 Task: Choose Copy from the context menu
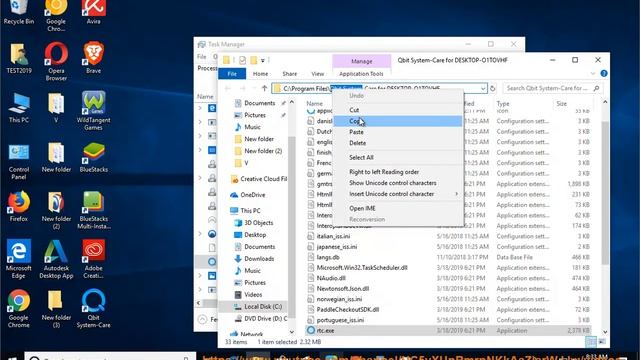tap(398, 121)
